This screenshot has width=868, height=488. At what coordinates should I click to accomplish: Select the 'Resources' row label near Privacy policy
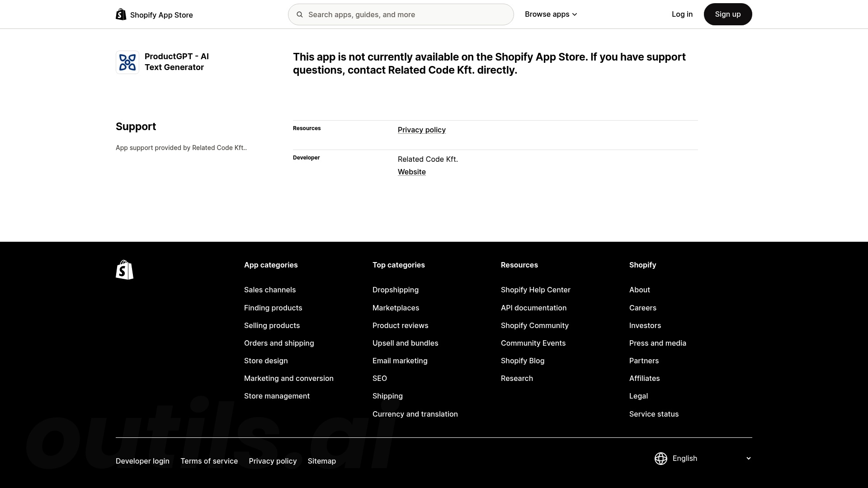point(307,128)
